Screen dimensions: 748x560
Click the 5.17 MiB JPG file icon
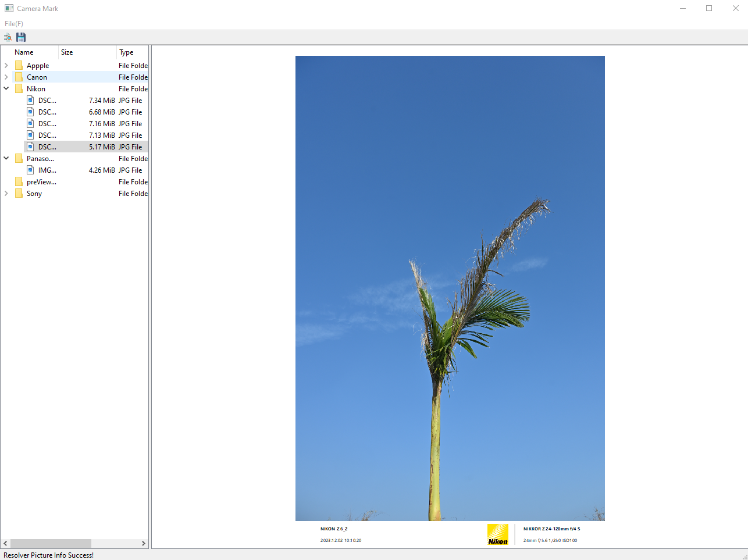(30, 147)
